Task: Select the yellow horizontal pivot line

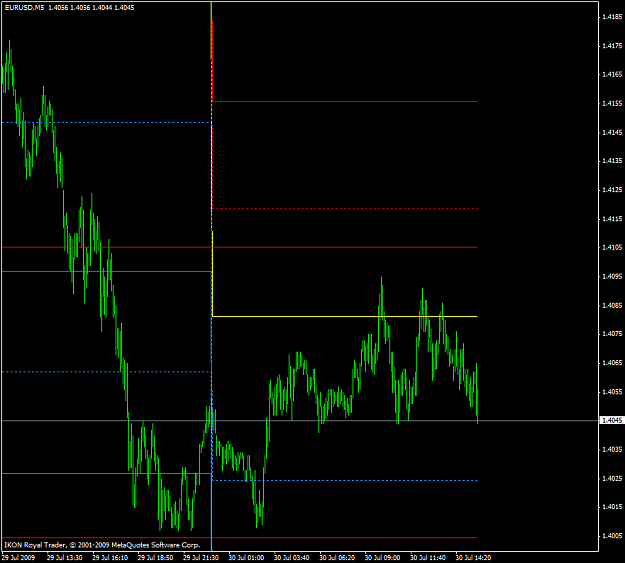Action: point(345,317)
